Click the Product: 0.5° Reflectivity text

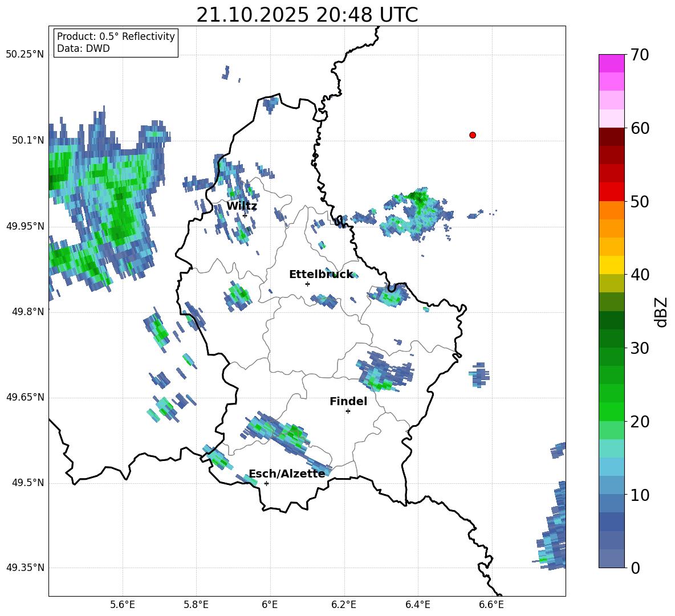pyautogui.click(x=116, y=36)
